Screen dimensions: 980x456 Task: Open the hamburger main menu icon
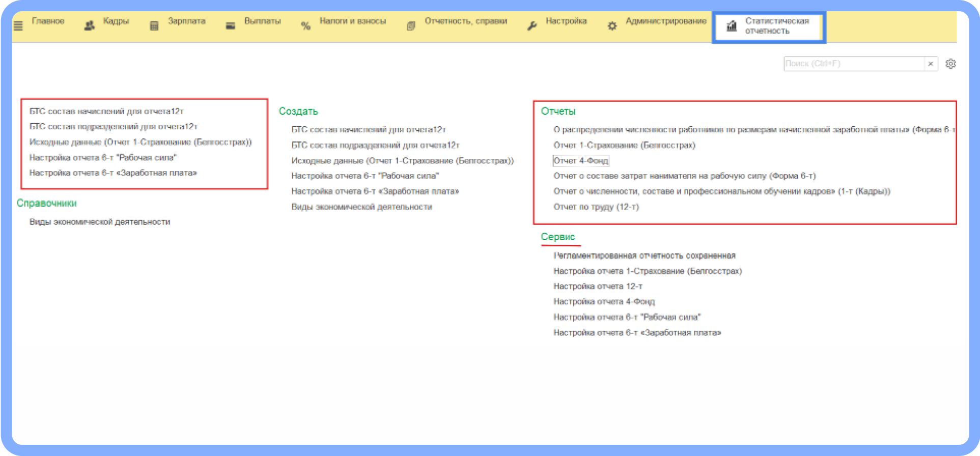click(18, 26)
